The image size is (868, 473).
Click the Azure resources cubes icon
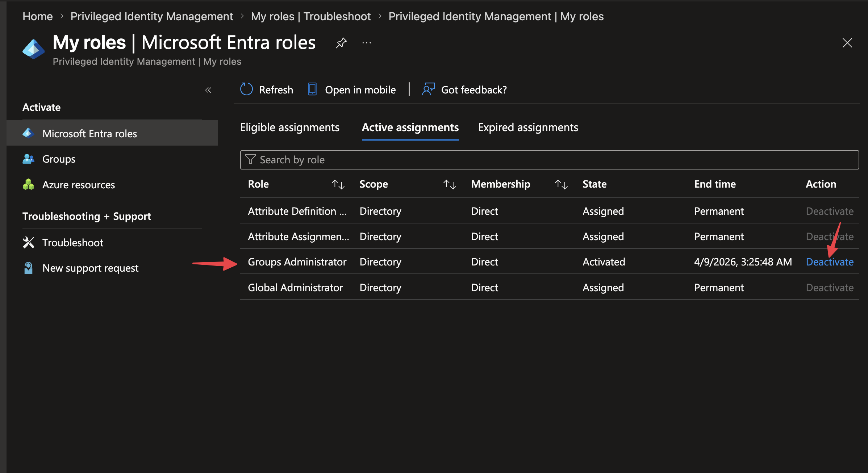[28, 184]
